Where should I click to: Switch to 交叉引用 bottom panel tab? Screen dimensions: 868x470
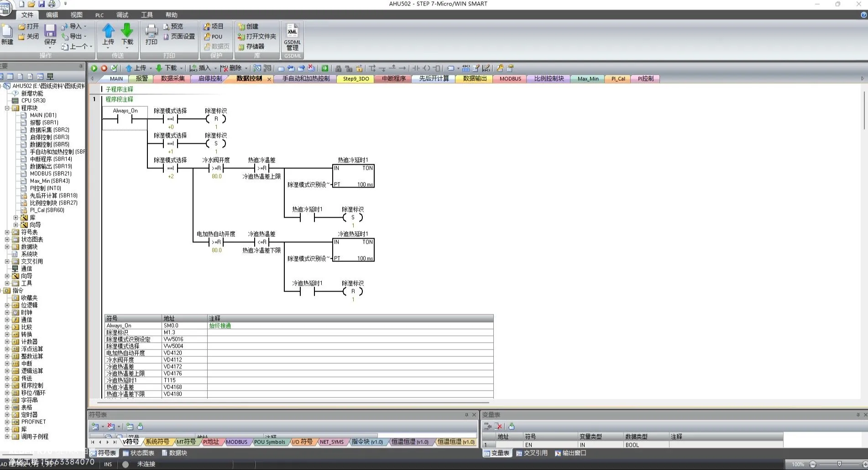532,453
